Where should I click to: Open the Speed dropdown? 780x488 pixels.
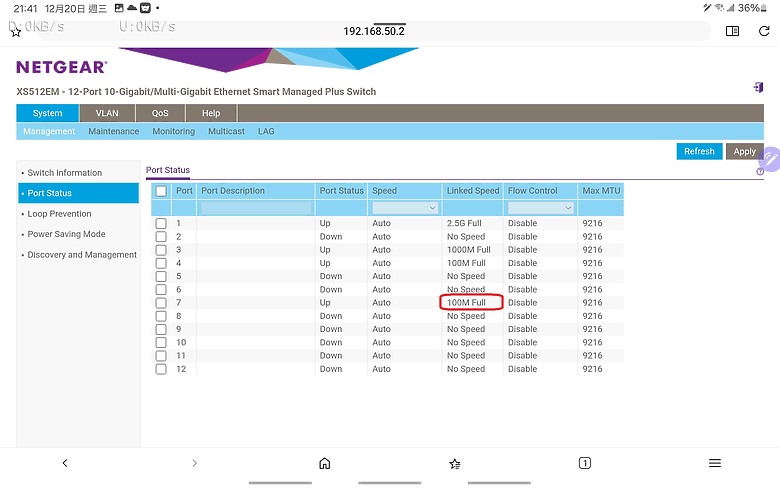[405, 207]
